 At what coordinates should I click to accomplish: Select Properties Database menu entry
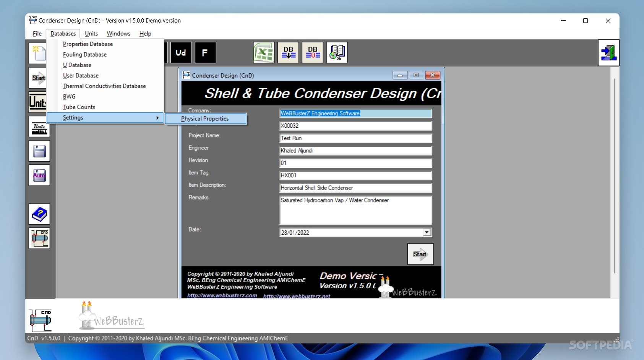click(x=105, y=44)
